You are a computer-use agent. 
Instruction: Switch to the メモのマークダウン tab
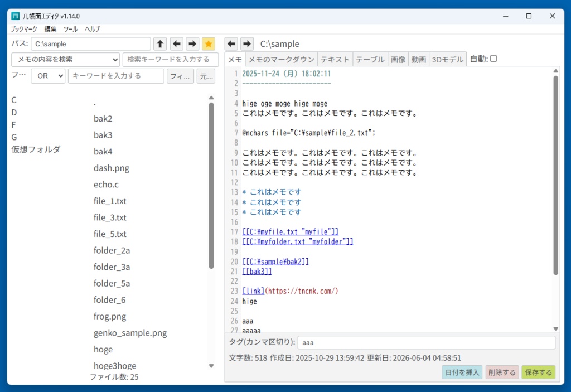click(281, 59)
